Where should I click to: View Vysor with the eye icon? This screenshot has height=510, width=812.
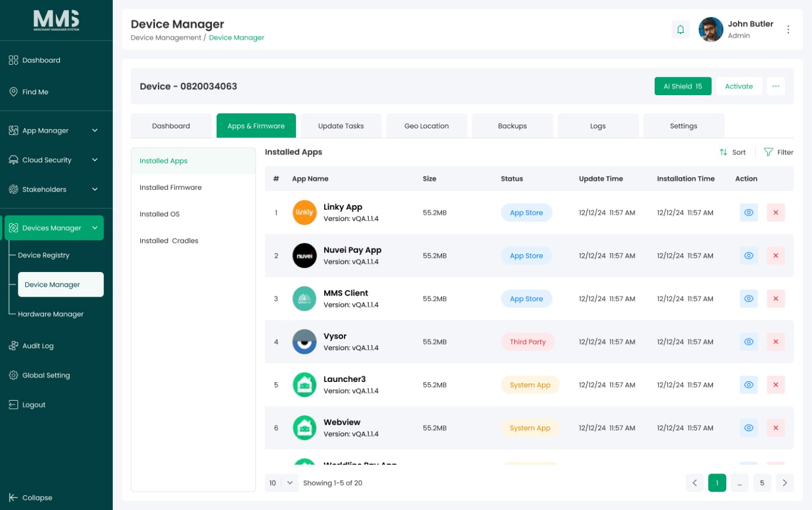(749, 341)
